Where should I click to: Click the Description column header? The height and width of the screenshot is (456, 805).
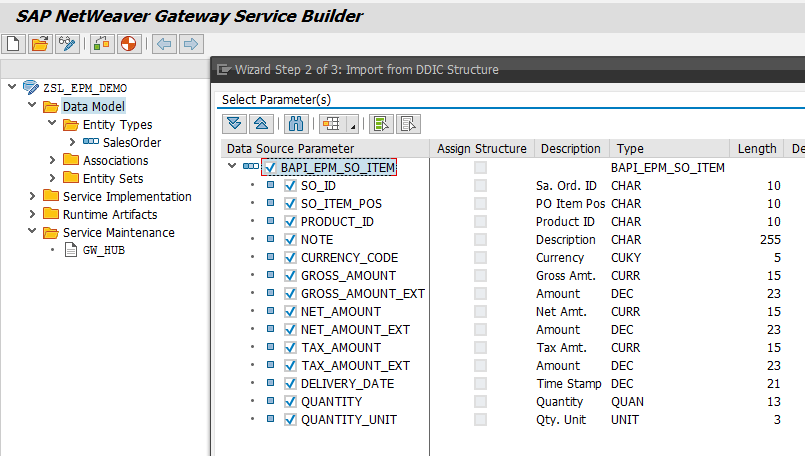pos(571,148)
